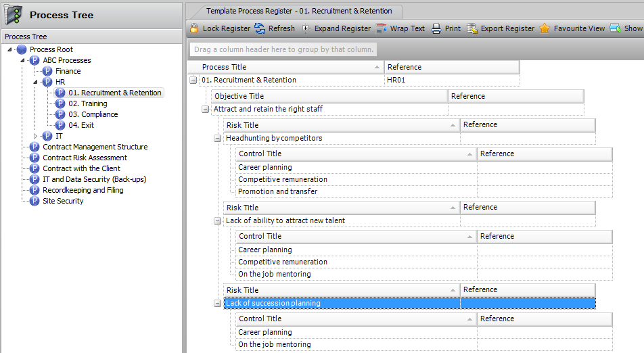
Task: Select the Promotion and transfer control row
Action: click(x=423, y=191)
